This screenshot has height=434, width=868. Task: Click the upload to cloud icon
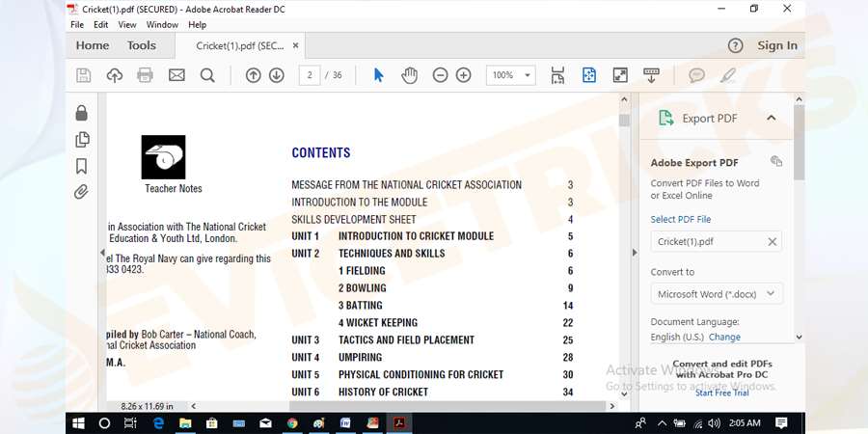(115, 75)
